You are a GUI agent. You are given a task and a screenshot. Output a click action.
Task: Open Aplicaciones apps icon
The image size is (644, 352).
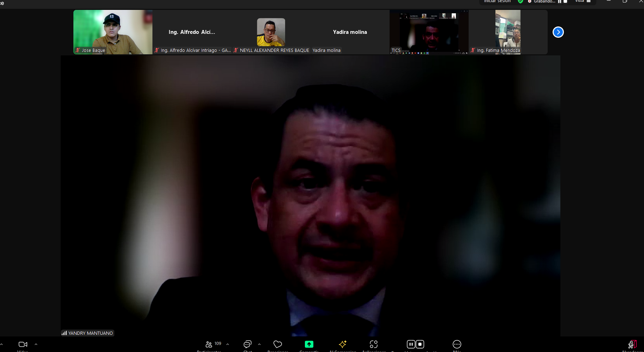pyautogui.click(x=374, y=344)
